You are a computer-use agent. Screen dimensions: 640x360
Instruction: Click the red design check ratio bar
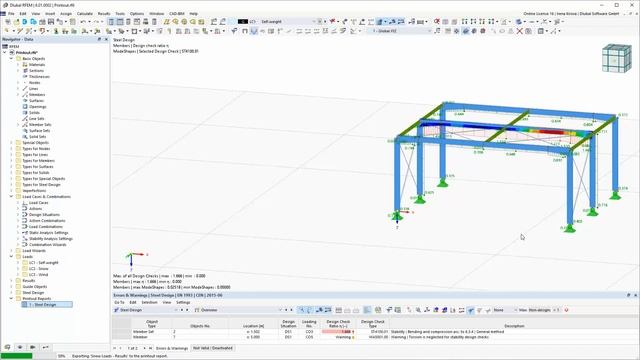[x=337, y=332]
